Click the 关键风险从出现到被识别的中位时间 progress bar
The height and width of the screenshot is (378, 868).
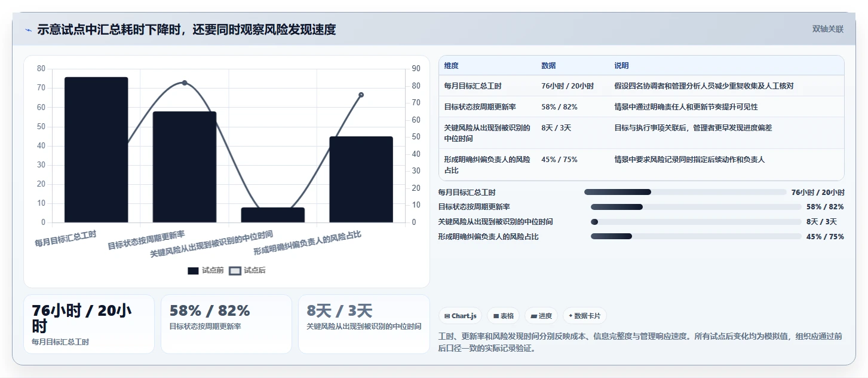pos(696,222)
